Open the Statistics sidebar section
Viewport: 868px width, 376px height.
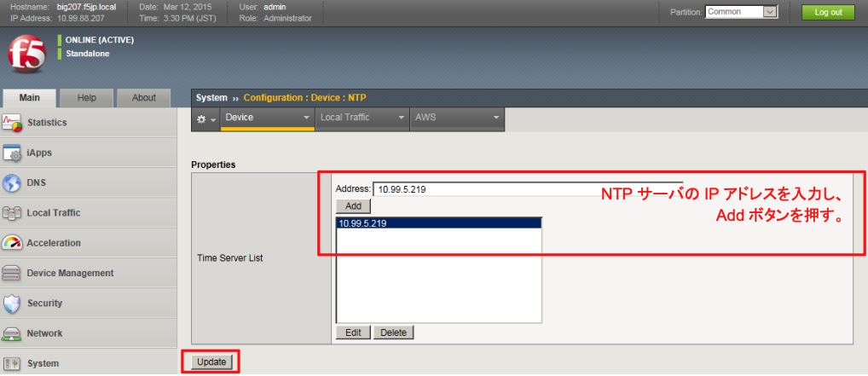pyautogui.click(x=89, y=123)
